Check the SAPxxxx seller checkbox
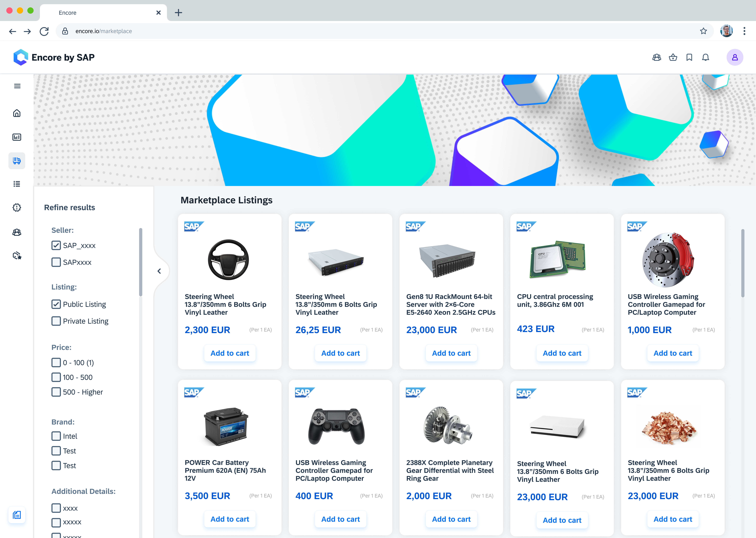 (x=56, y=262)
